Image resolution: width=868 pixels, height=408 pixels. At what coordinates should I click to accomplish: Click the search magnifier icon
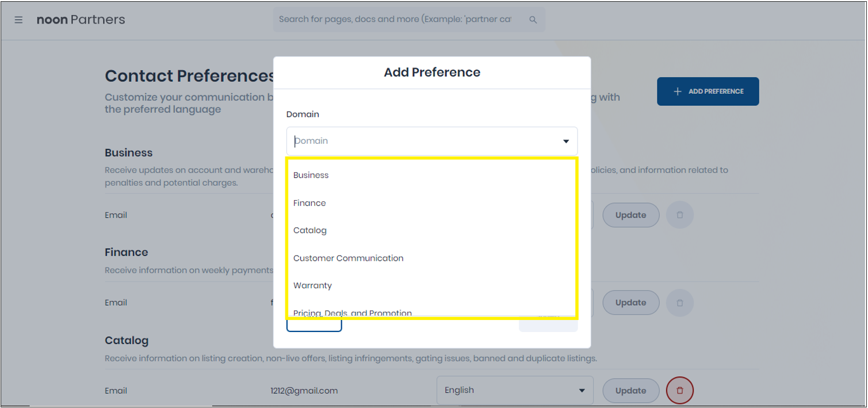tap(533, 20)
